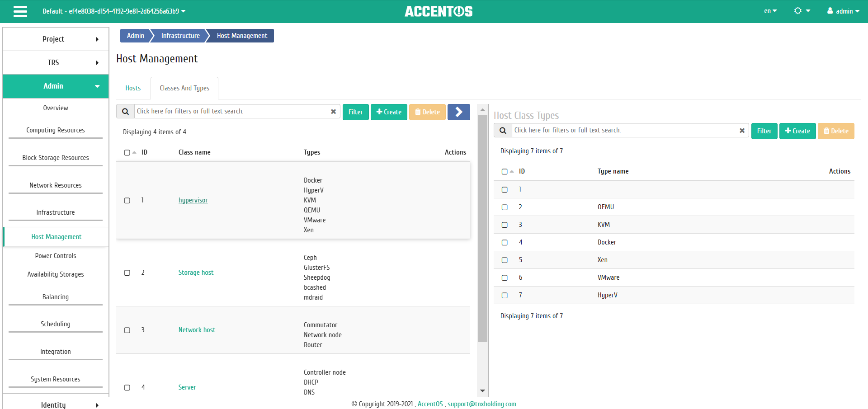Check the Server class row checkbox
This screenshot has height=409, width=868.
pyautogui.click(x=127, y=388)
